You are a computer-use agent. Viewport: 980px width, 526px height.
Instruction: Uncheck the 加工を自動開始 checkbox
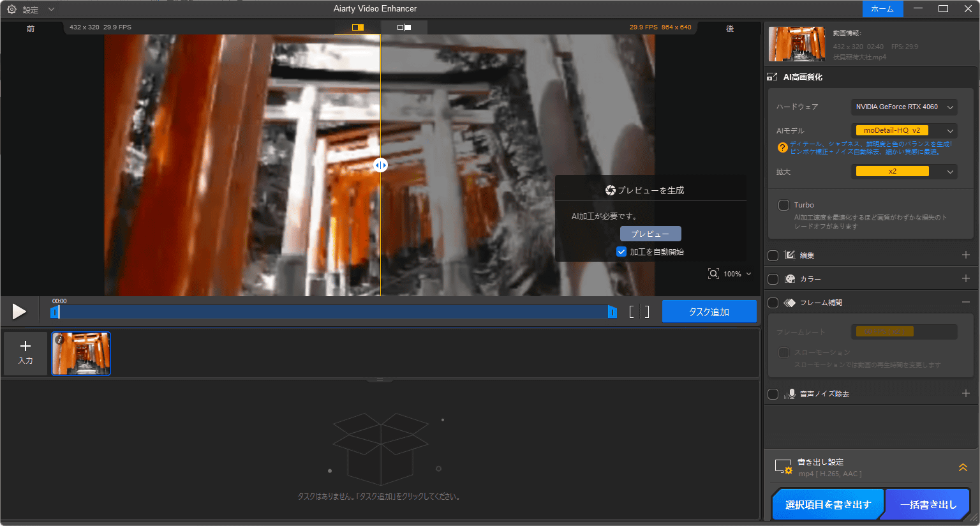click(x=621, y=252)
